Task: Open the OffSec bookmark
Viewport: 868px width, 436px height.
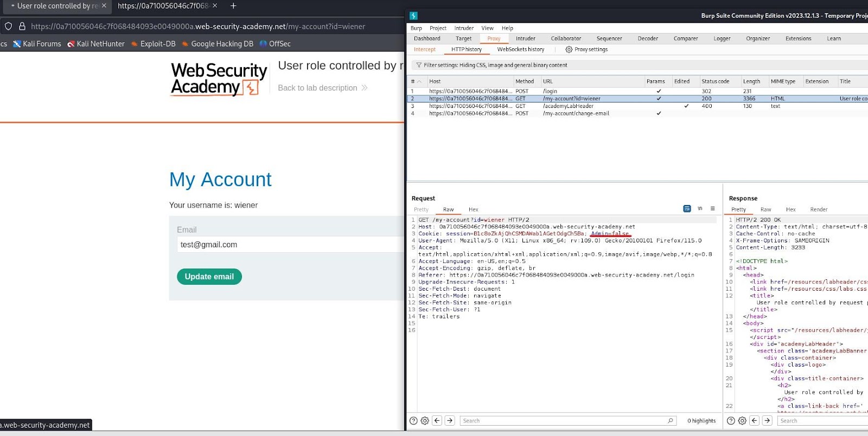Action: coord(275,44)
